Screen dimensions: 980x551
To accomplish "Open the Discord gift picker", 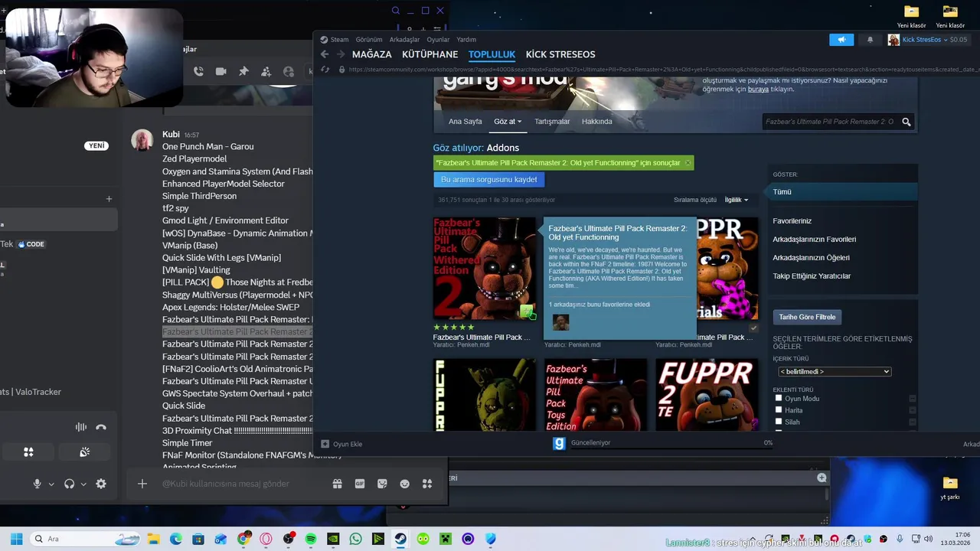I will (337, 484).
